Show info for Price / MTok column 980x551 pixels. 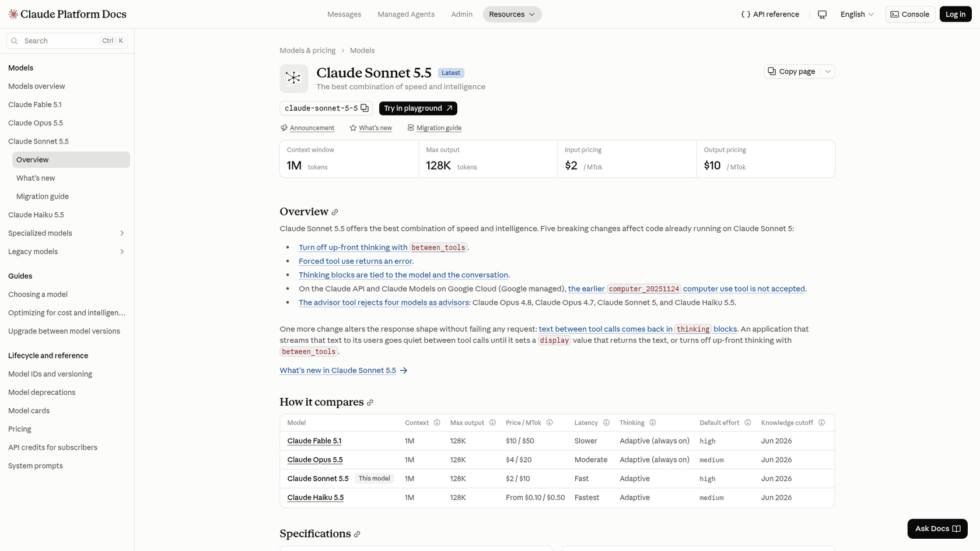(x=549, y=423)
